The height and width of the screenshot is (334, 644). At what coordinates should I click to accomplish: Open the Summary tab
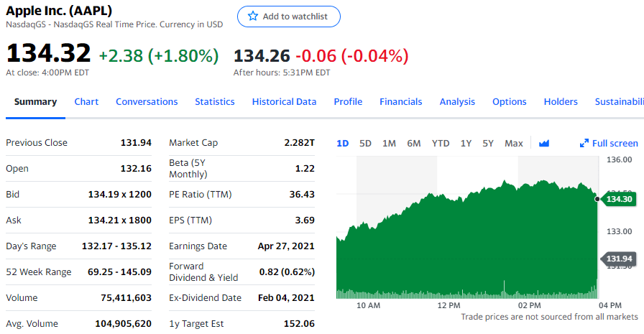(35, 102)
